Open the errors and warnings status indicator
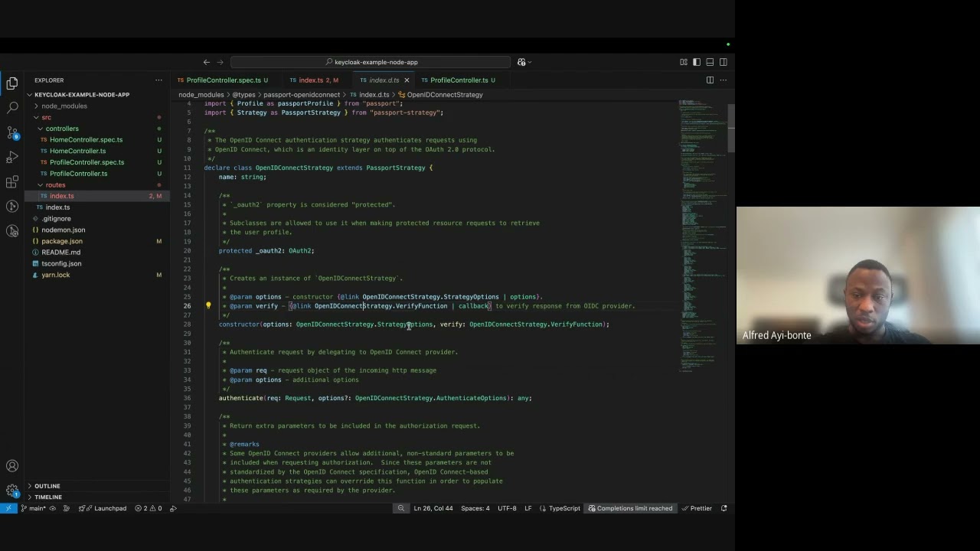This screenshot has height=551, width=980. (x=149, y=508)
